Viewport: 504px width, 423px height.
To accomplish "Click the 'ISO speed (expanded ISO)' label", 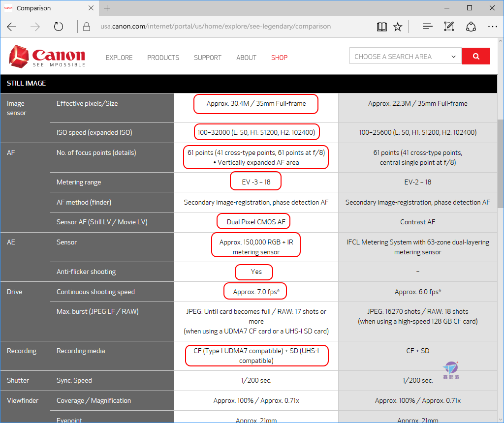I will (94, 132).
